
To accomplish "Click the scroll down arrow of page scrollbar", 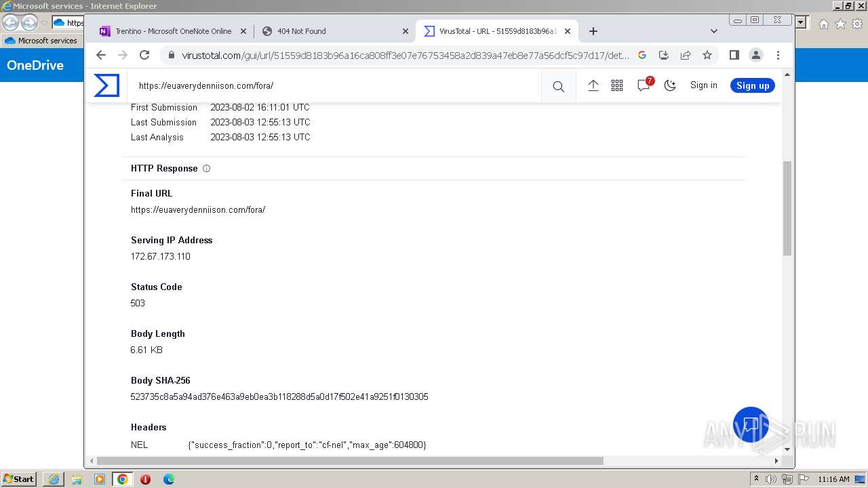I will [787, 449].
